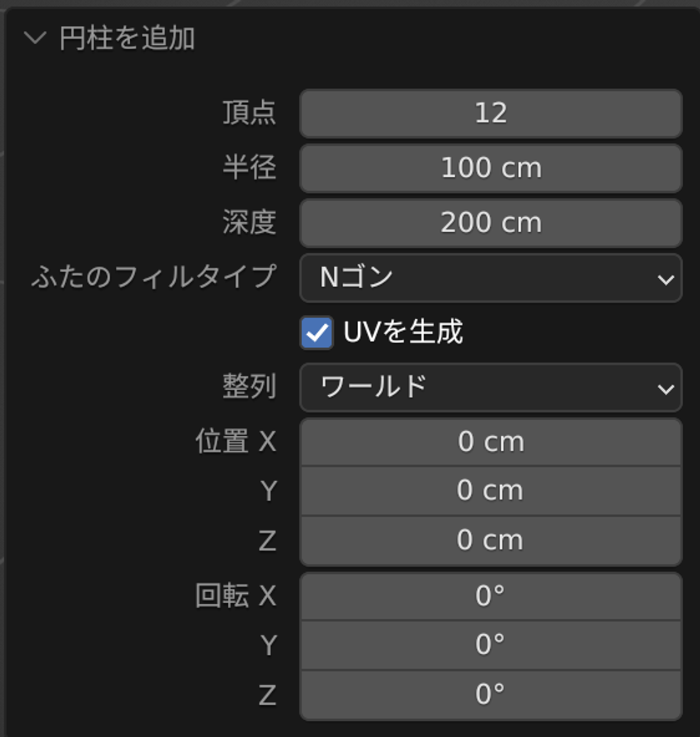Open the ふたのフィルタイプ dropdown showing Nゴン
Screen dimensions: 700x737
click(491, 278)
